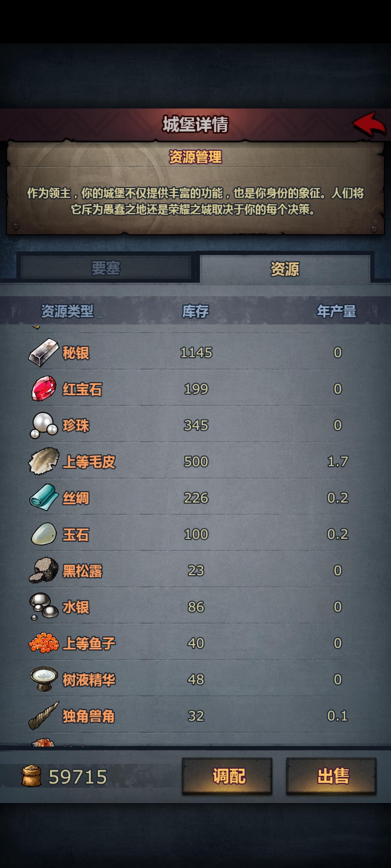391x868 pixels.
Task: Tap the gold sack currency icon
Action: point(31,776)
